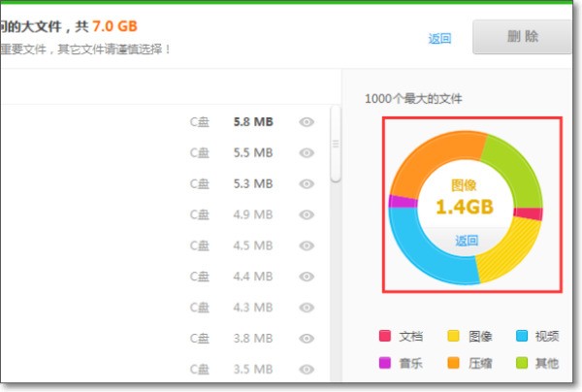Open eye icon on the 4.3 MB row
The image size is (582, 392).
coord(307,308)
